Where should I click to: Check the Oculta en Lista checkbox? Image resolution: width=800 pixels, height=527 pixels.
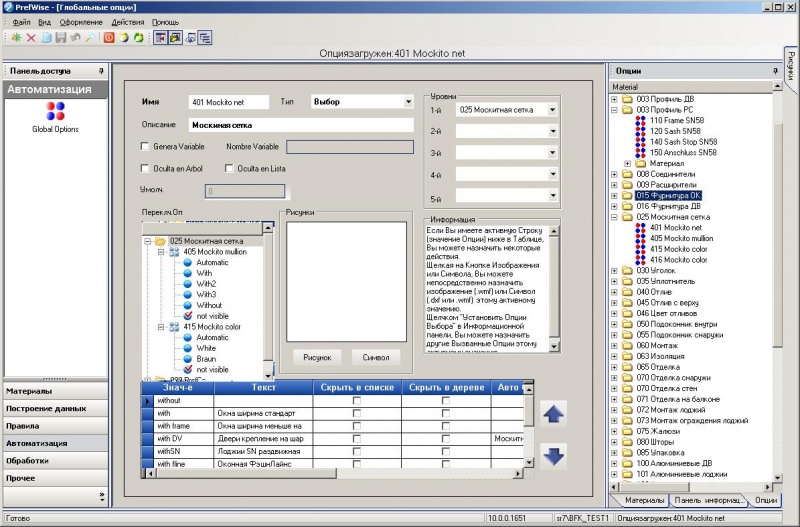point(229,168)
